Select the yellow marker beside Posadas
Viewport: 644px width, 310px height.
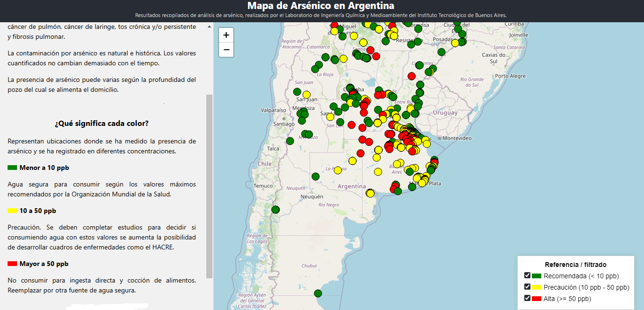tap(455, 43)
